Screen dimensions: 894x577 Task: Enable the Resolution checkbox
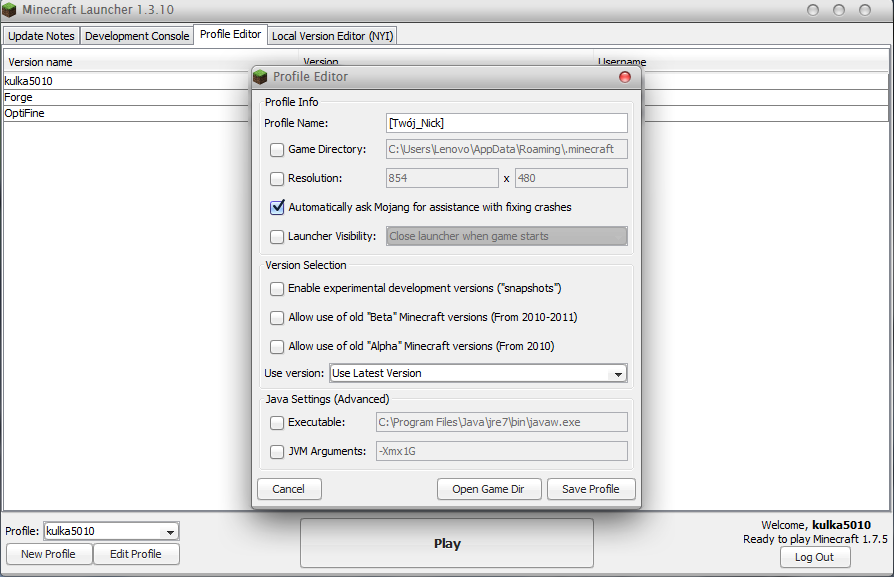[x=277, y=178]
